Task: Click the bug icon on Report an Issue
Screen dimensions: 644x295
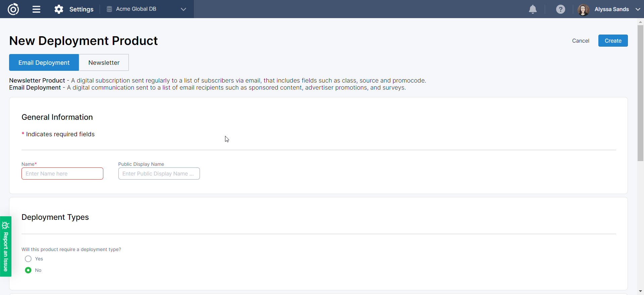Action: click(6, 225)
